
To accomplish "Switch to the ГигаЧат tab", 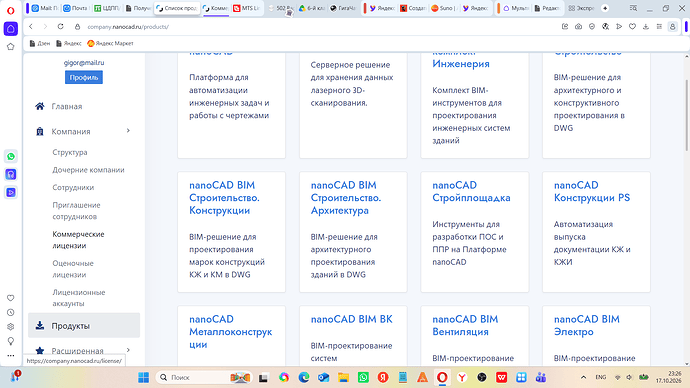I will tap(343, 8).
